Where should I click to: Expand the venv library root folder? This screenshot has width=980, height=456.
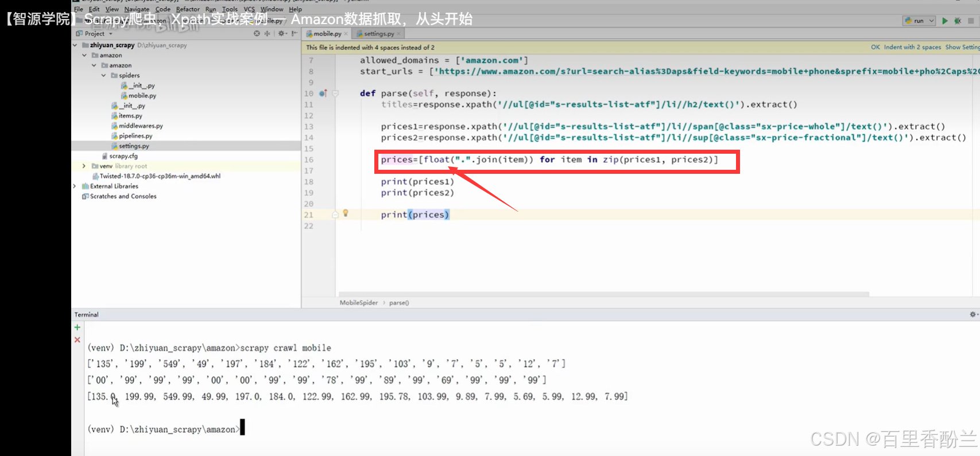tap(84, 166)
